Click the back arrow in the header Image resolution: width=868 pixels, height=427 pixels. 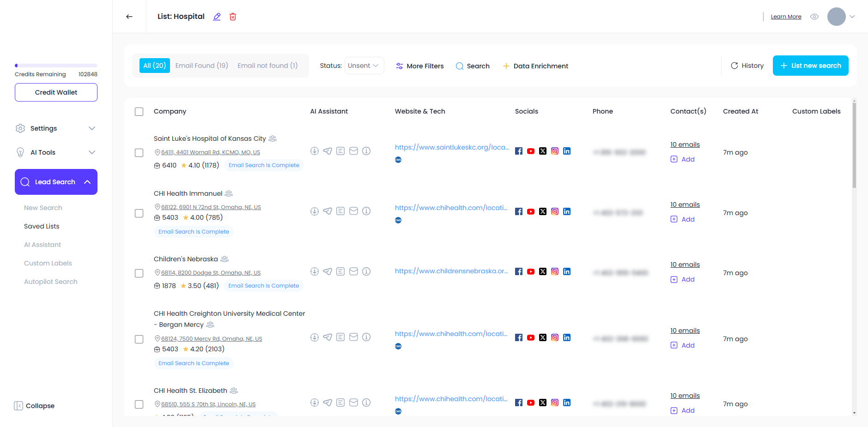pos(129,17)
